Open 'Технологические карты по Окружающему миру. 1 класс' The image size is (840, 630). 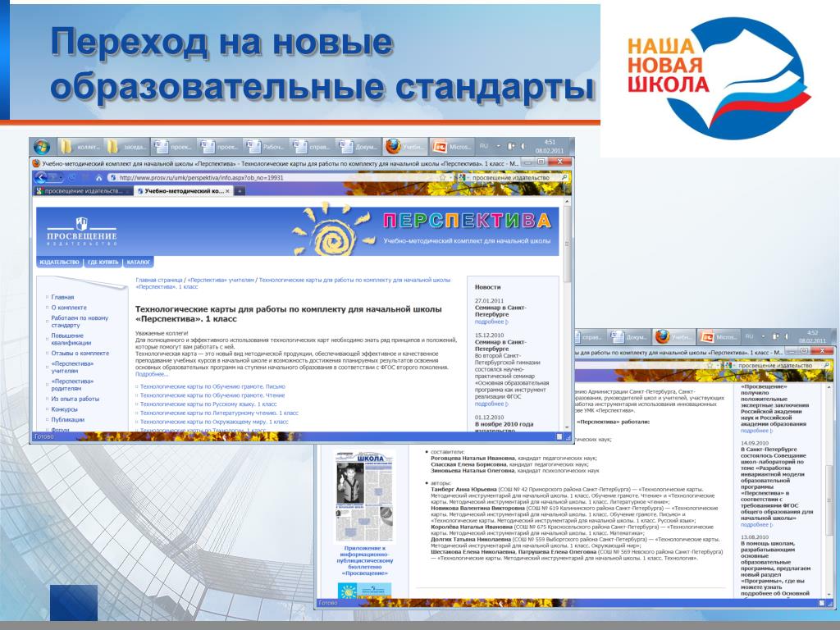[214, 422]
